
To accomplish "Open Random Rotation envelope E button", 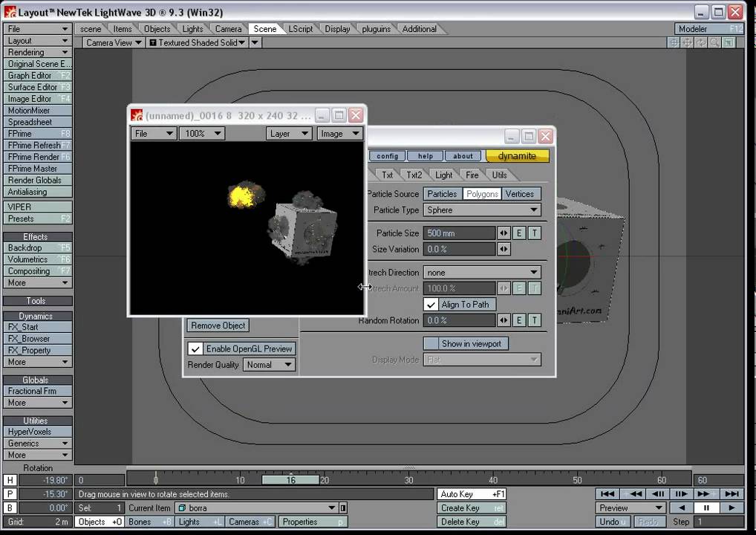I will point(519,320).
